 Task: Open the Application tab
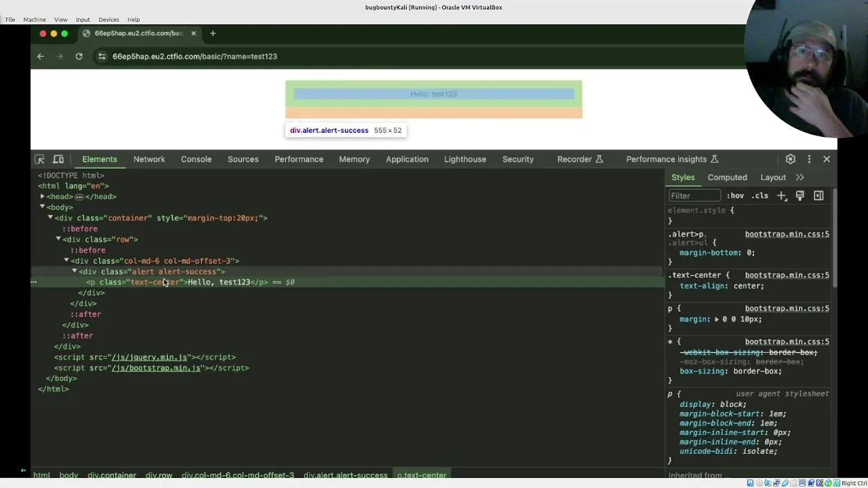[x=407, y=159]
